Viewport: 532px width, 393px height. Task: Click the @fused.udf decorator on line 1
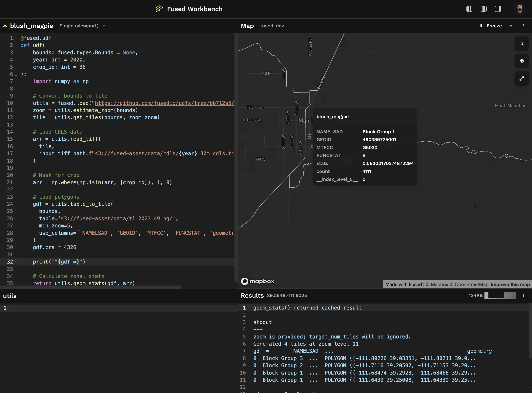click(x=36, y=38)
